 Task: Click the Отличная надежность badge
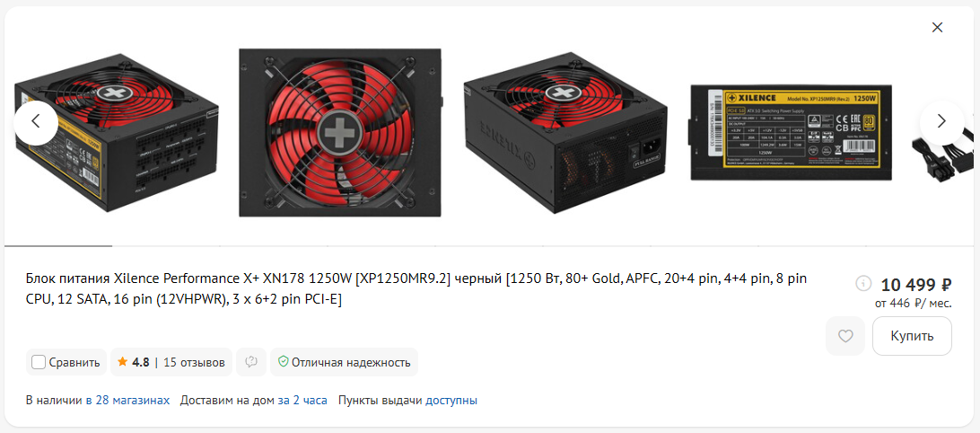click(x=344, y=362)
